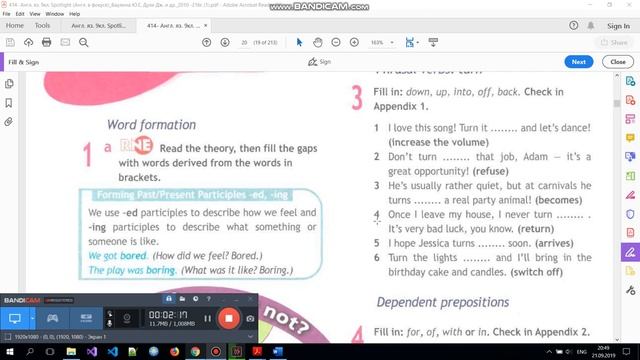The width and height of the screenshot is (640, 360).
Task: Click the email envelope icon
Action: pyautogui.click(x=65, y=42)
